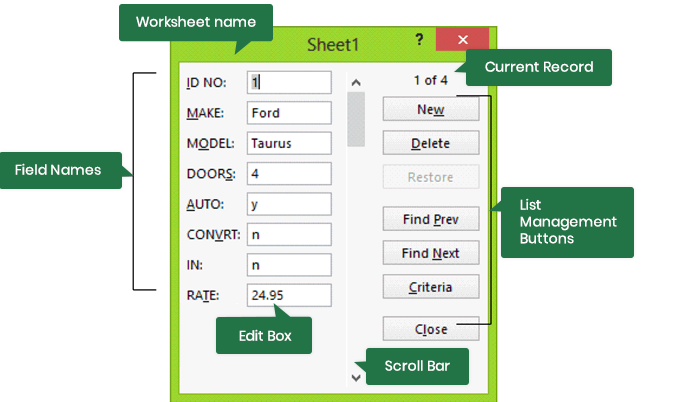Image resolution: width=674 pixels, height=402 pixels.
Task: Click the IN field edit box
Action: 288,265
